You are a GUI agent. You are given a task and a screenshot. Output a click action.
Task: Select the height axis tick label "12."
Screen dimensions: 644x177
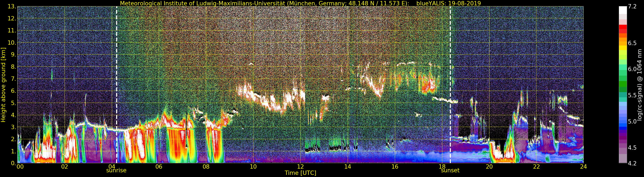(x=12, y=18)
